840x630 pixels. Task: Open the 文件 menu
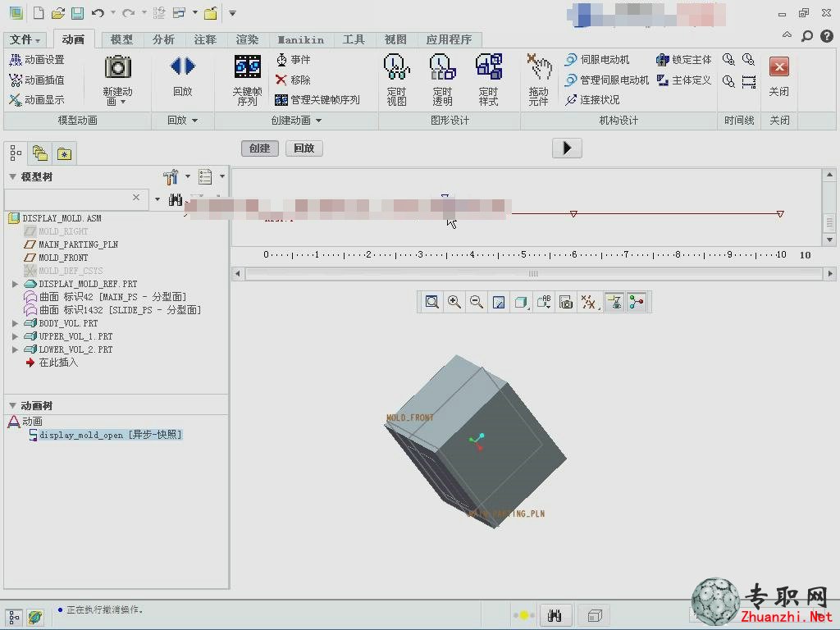25,39
